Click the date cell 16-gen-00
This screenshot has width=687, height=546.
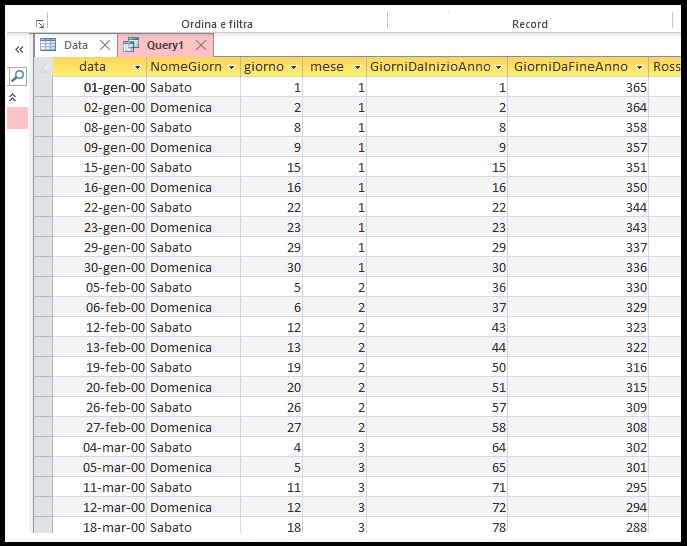(x=99, y=187)
